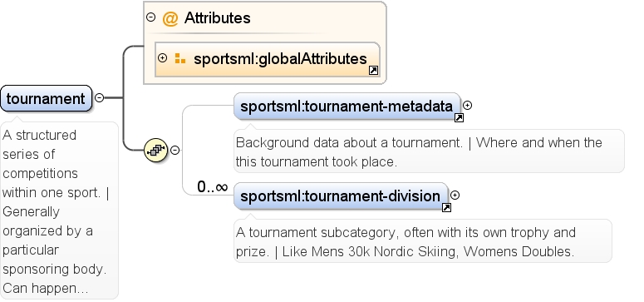644x302 pixels.
Task: Select the sportsml:tournament-division element box
Action: coord(341,196)
